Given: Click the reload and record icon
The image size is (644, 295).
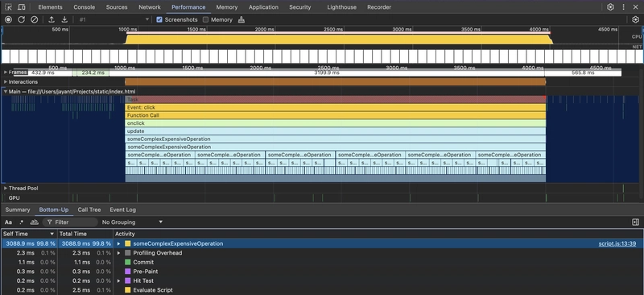Looking at the screenshot, I should (x=22, y=19).
